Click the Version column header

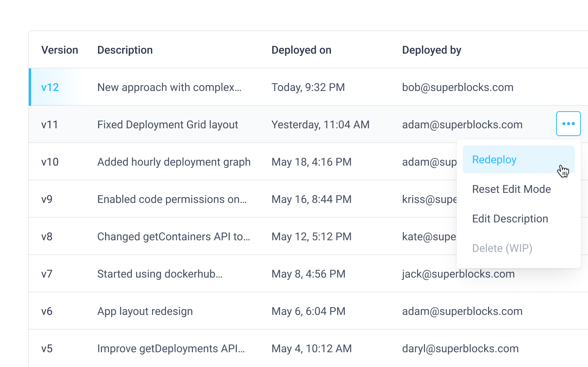[59, 50]
